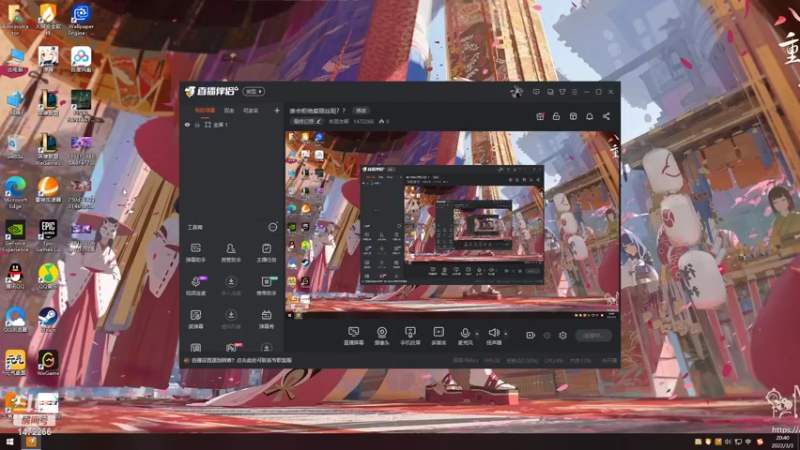Click the unlock padlock icon in header
The image size is (800, 450).
[x=556, y=116]
